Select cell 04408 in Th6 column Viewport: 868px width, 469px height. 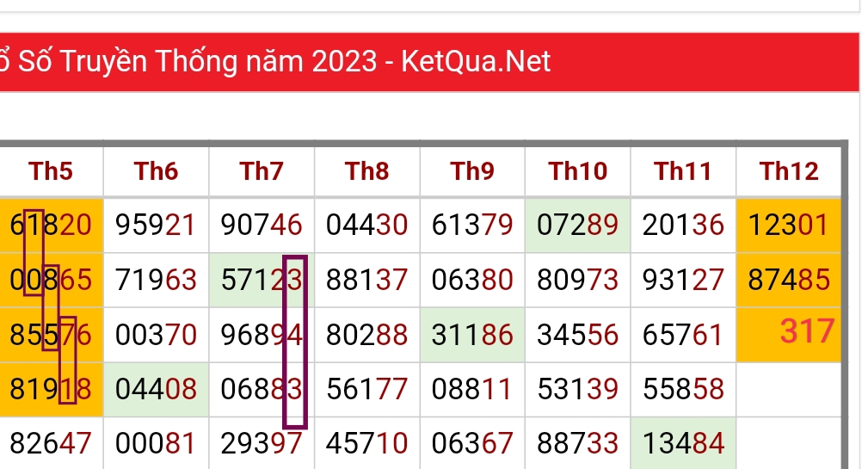pos(156,389)
